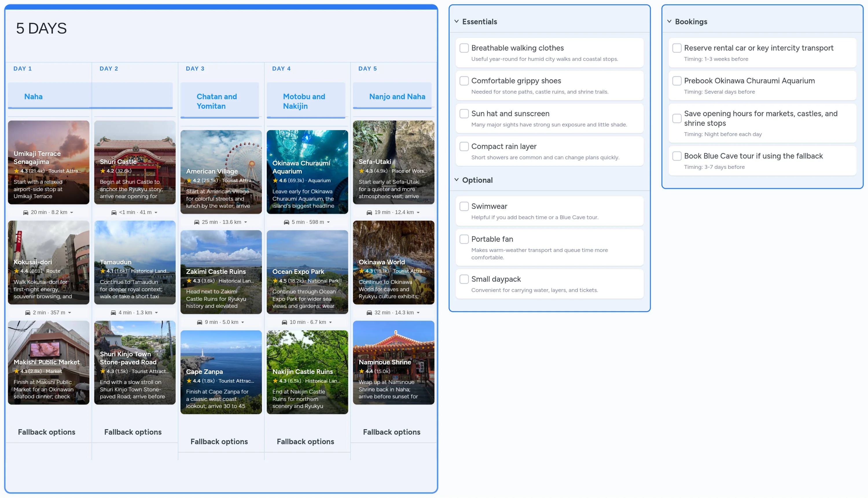The height and width of the screenshot is (498, 868).
Task: Click car icon beside 9 min · 5.0 km
Action: coord(199,322)
